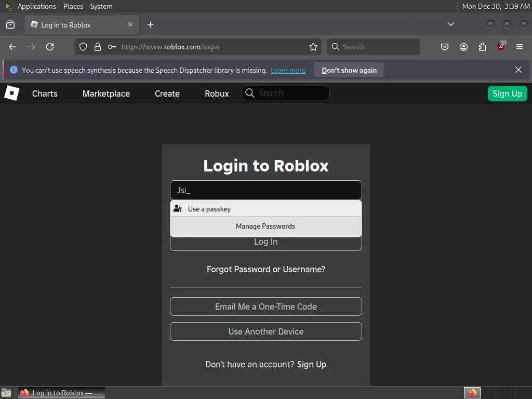
Task: Open the Firefox hamburger menu
Action: click(520, 47)
